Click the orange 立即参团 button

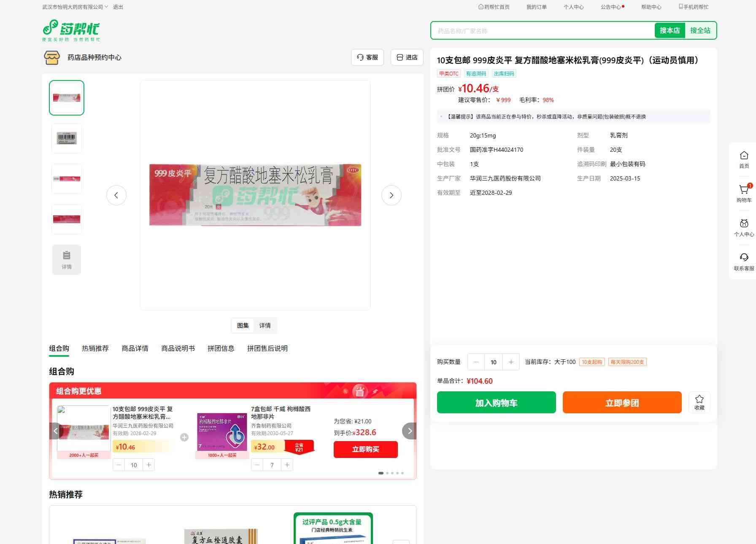622,402
